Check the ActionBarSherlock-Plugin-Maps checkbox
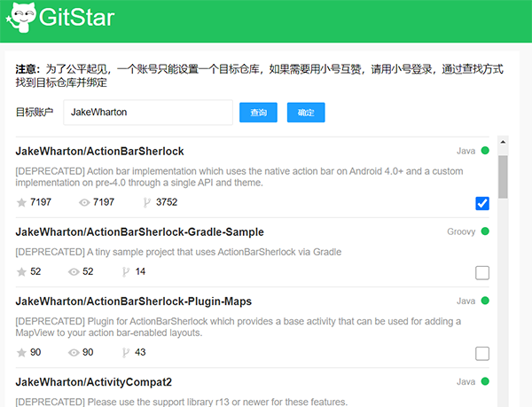The width and height of the screenshot is (532, 407). [x=482, y=354]
